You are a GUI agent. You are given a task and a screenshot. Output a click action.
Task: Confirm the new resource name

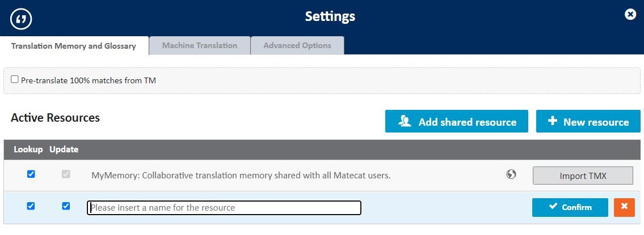[570, 207]
